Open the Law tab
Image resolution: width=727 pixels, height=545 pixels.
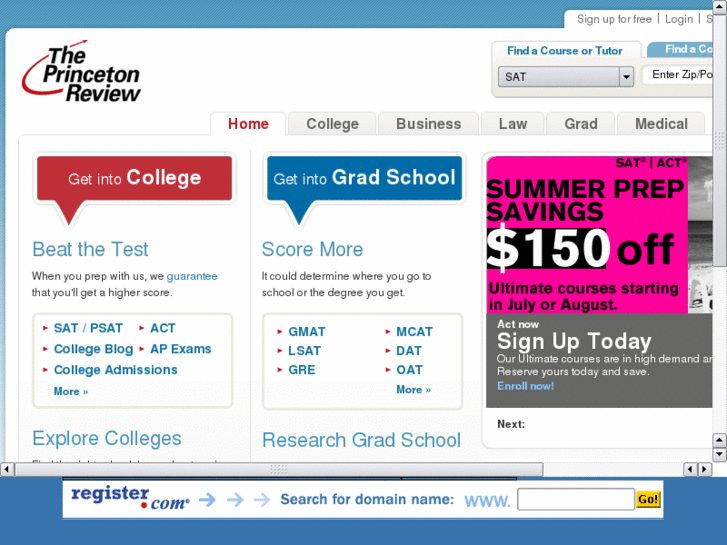tap(513, 124)
